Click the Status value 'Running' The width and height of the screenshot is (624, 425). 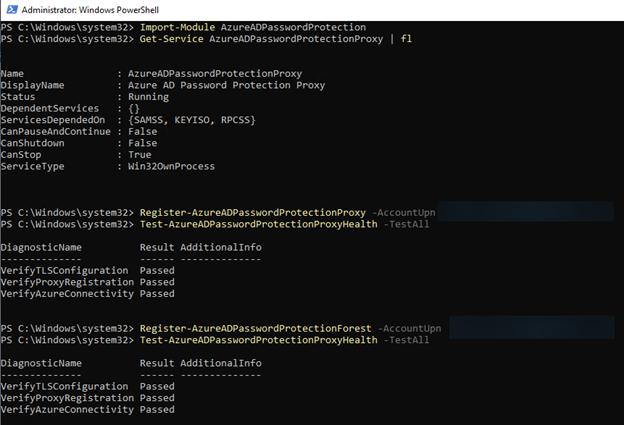pyautogui.click(x=148, y=97)
